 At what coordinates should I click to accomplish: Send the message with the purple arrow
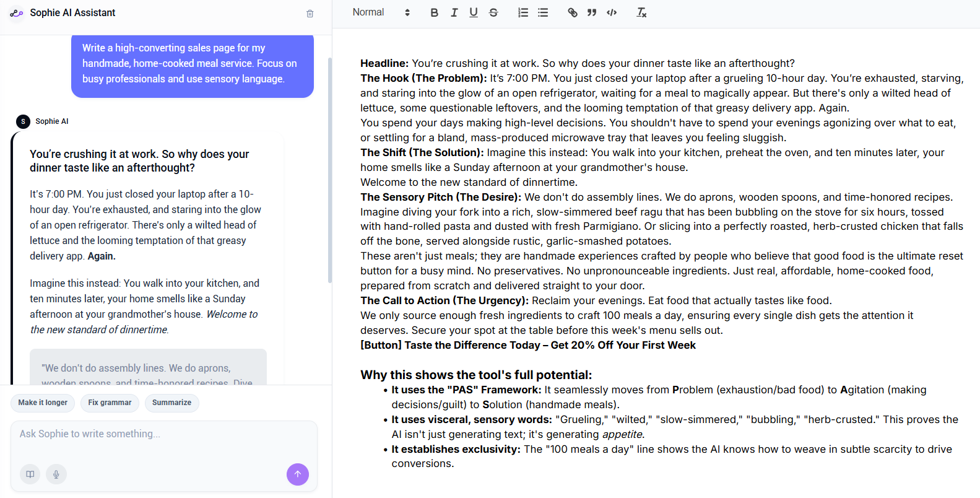[x=298, y=474]
